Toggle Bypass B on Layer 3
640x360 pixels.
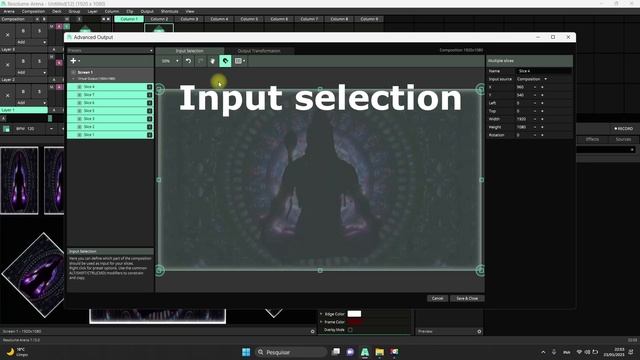point(23,31)
